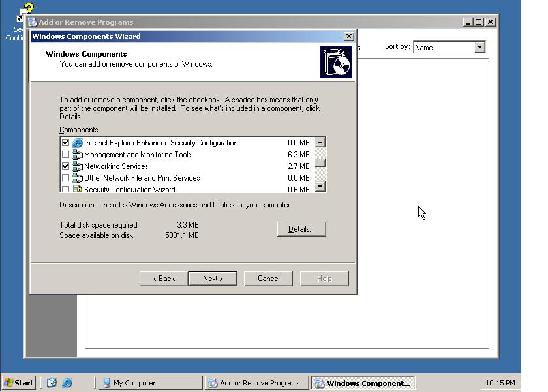The height and width of the screenshot is (392, 548).
Task: Switch to My Computer taskbar button
Action: 150,383
